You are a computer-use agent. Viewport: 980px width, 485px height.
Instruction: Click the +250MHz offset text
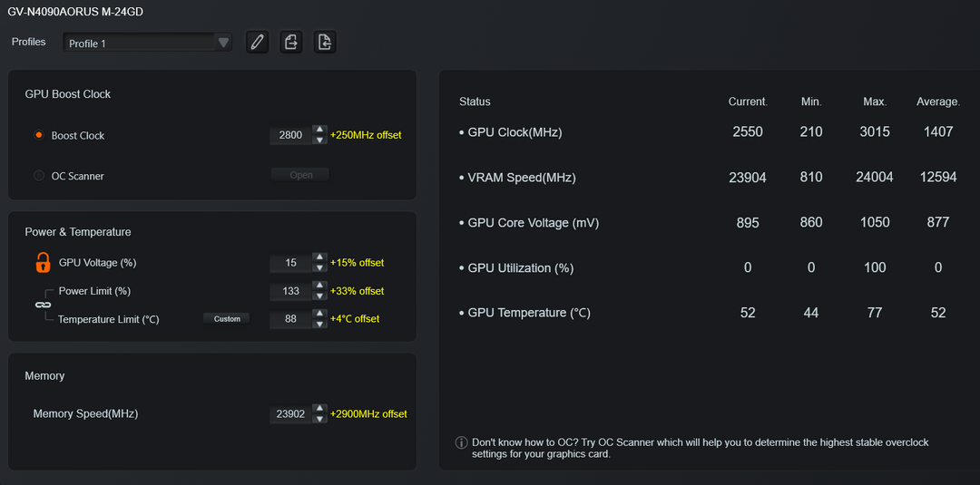(366, 135)
